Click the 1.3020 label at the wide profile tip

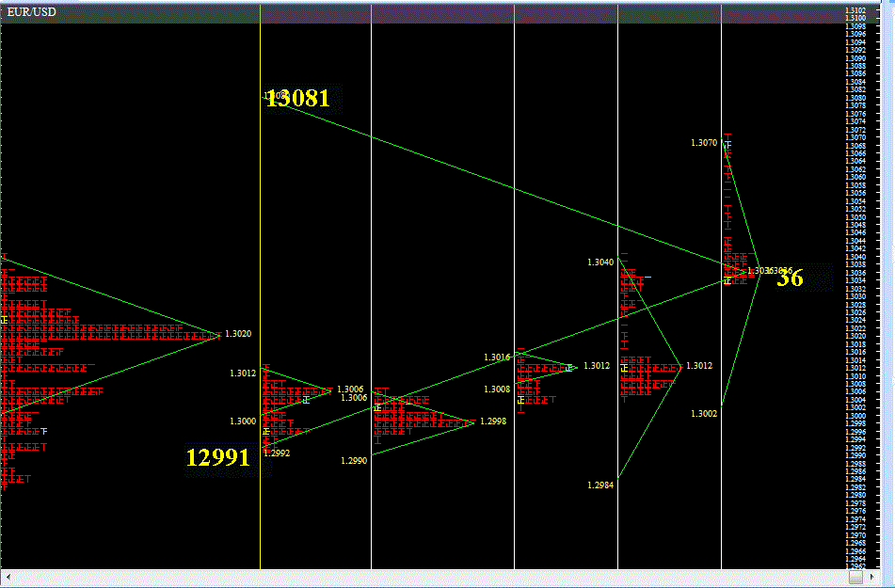[x=238, y=333]
